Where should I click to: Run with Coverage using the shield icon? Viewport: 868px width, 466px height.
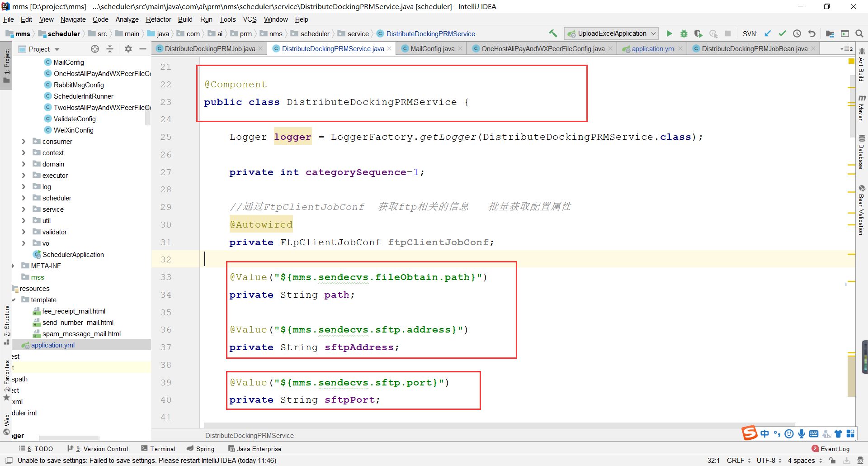click(698, 33)
